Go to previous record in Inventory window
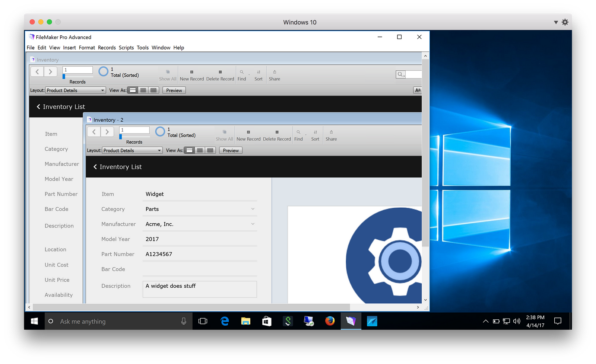The image size is (596, 364). coord(37,71)
